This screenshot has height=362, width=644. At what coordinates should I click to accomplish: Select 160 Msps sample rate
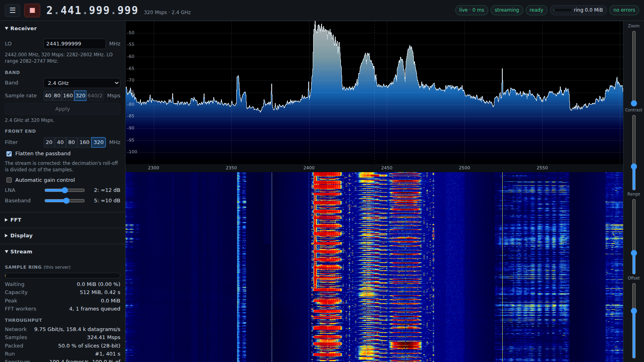pos(68,96)
